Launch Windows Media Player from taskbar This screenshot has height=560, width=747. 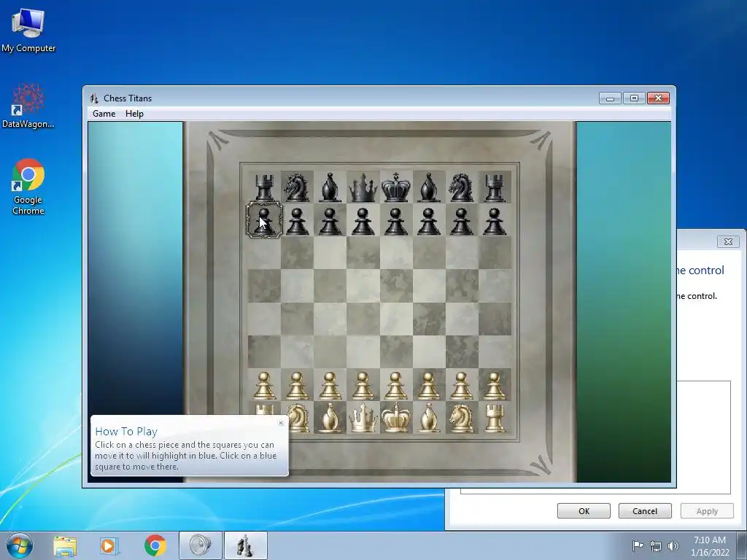click(109, 545)
